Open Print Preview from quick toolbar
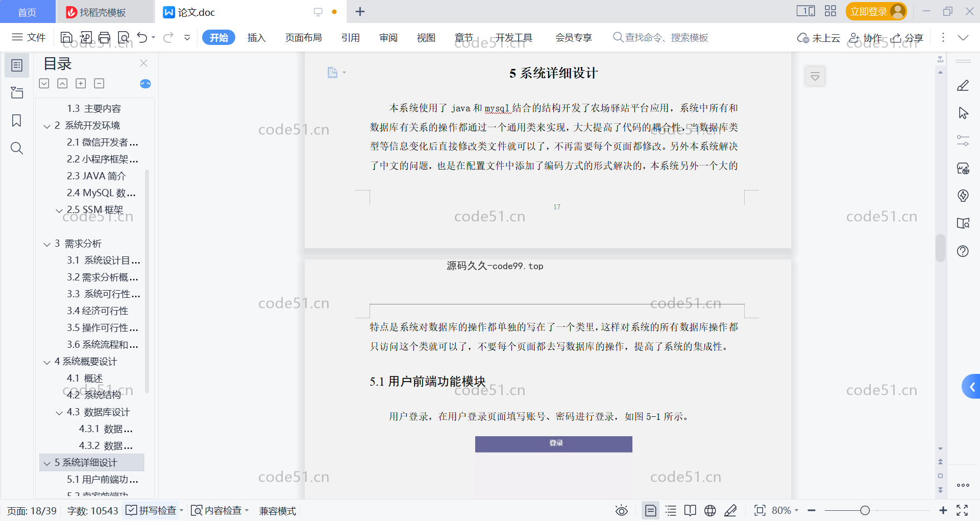 click(124, 37)
